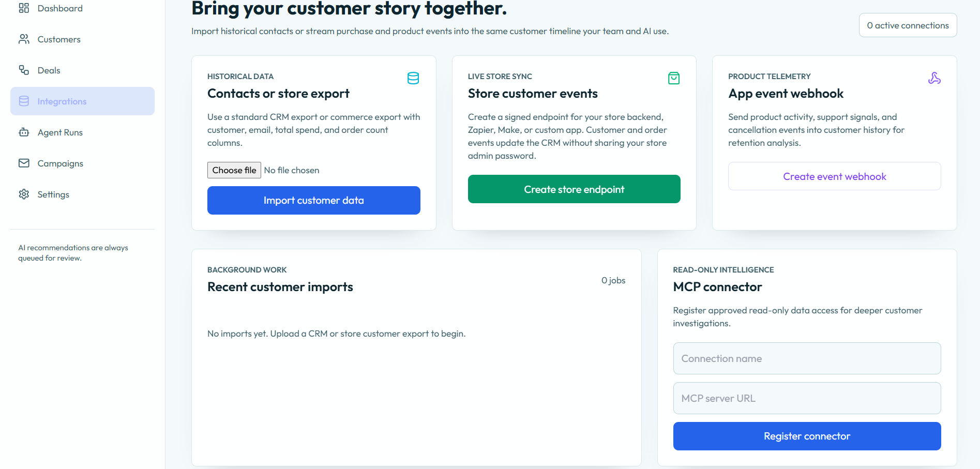The image size is (980, 469).
Task: Click the Agent Runs robot icon
Action: 24,132
